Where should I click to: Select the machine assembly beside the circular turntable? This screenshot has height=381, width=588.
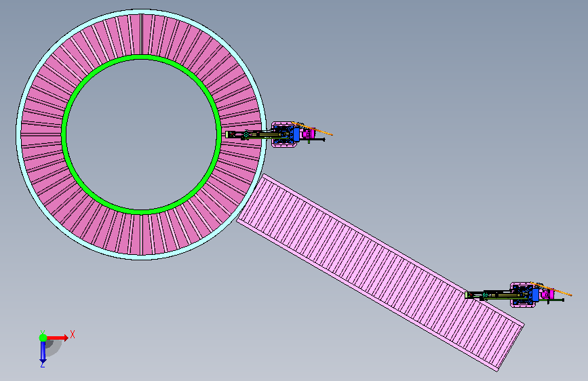pos(279,134)
